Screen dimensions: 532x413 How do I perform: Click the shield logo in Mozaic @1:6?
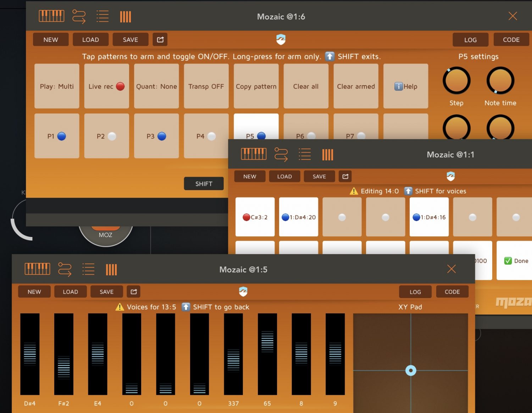281,39
